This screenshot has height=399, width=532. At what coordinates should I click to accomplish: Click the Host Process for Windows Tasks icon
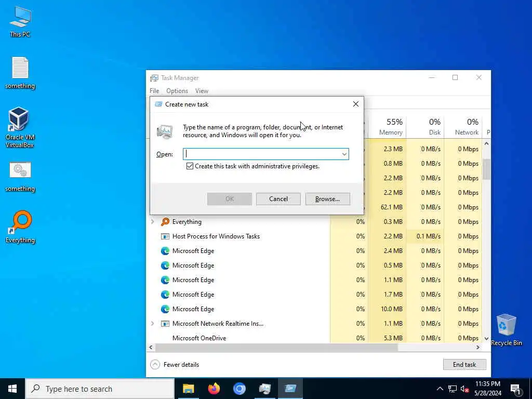coord(165,236)
